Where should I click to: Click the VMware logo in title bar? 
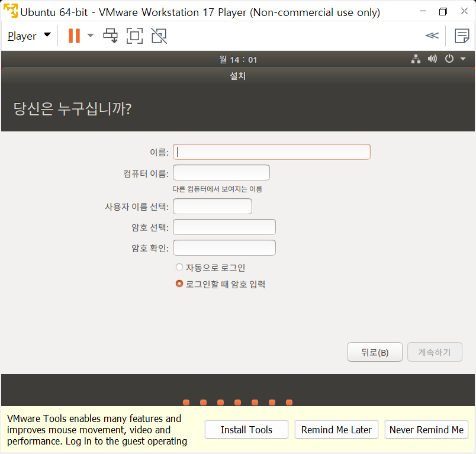pyautogui.click(x=10, y=11)
